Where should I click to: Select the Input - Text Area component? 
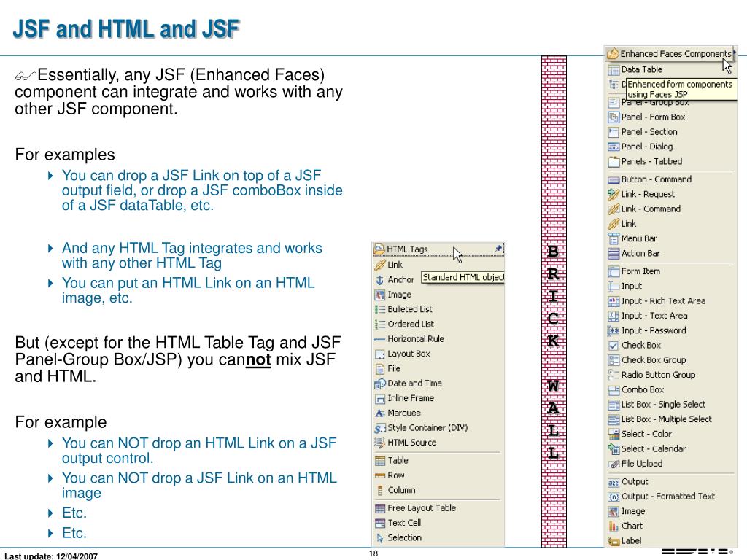click(x=648, y=316)
